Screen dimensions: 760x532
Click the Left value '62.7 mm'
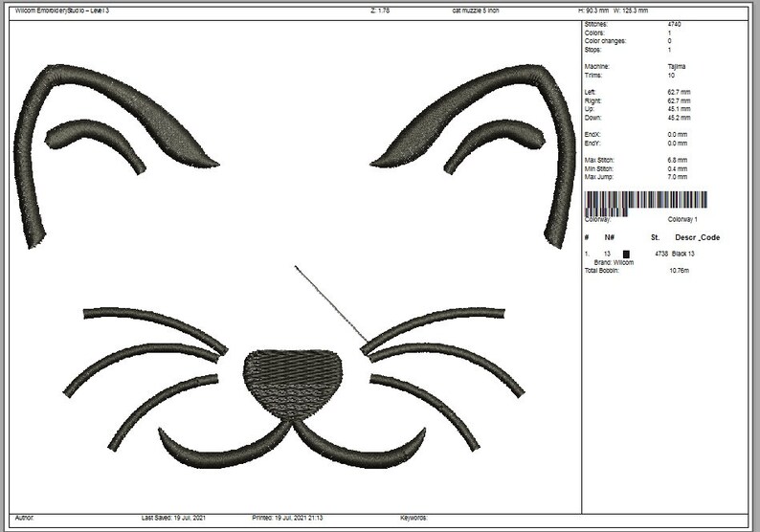click(x=679, y=92)
